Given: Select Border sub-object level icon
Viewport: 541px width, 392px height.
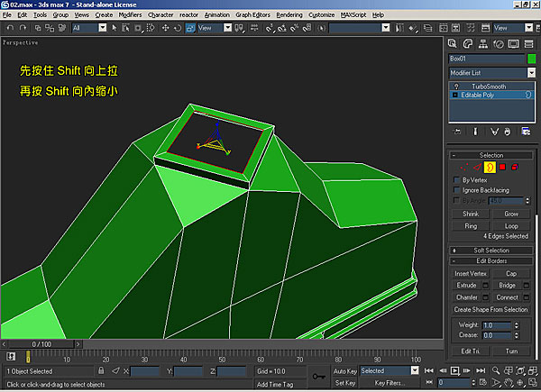Looking at the screenshot, I should tap(490, 168).
